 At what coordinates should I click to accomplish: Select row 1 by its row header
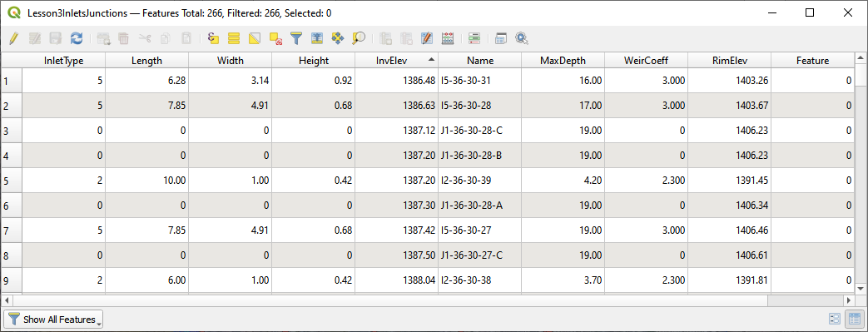coord(12,80)
